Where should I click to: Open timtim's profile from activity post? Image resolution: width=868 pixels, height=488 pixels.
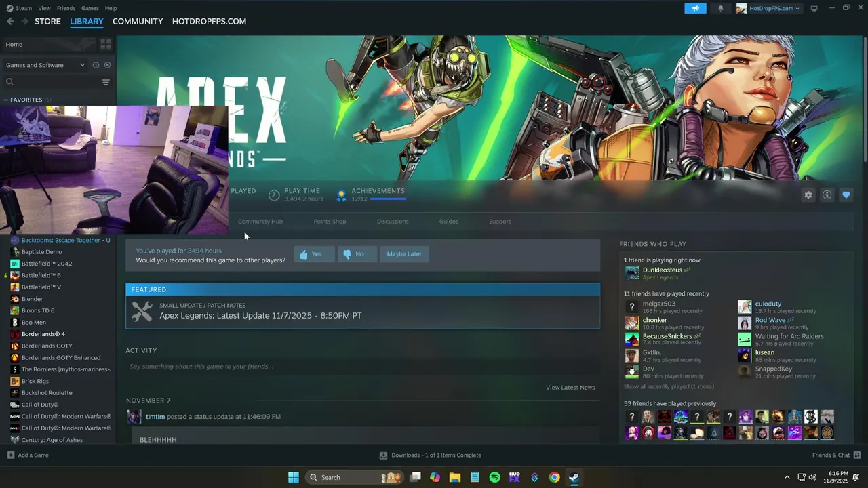tap(155, 417)
